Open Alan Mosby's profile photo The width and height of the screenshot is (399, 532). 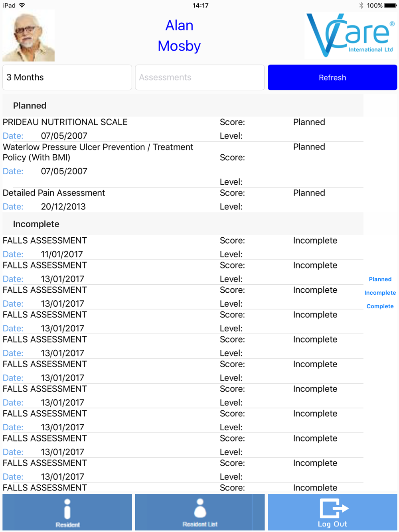click(x=28, y=36)
